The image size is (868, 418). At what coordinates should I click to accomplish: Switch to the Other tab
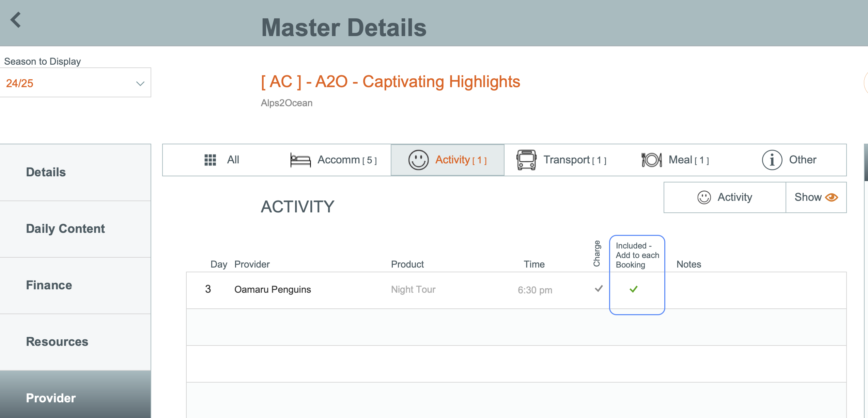pyautogui.click(x=789, y=160)
